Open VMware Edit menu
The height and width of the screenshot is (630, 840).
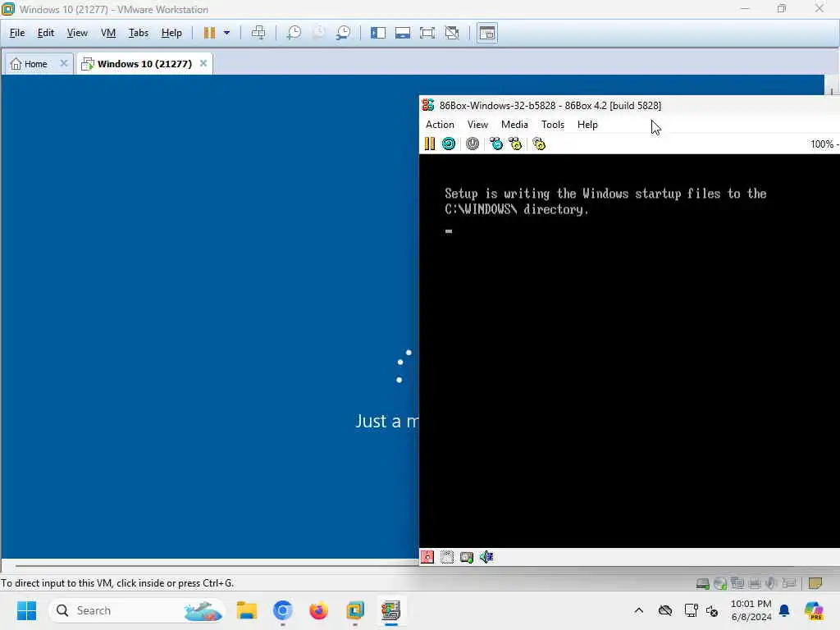(46, 33)
